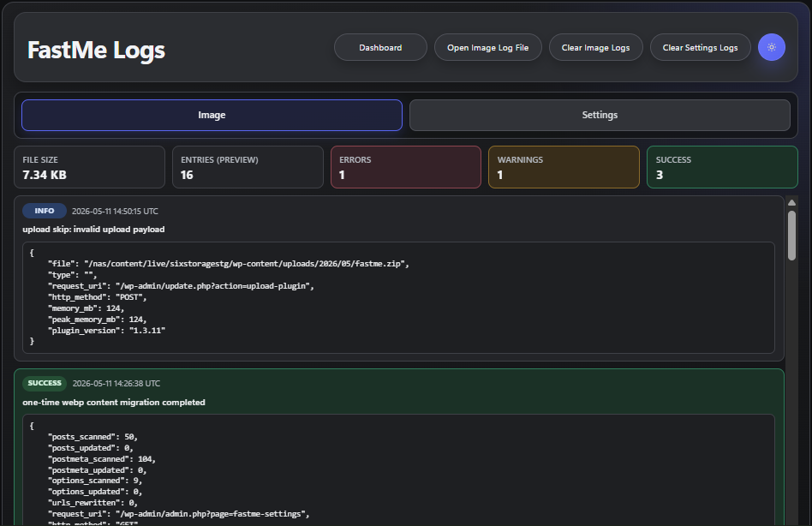812x526 pixels.
Task: Click the INFO badge on first log entry
Action: pyautogui.click(x=45, y=211)
